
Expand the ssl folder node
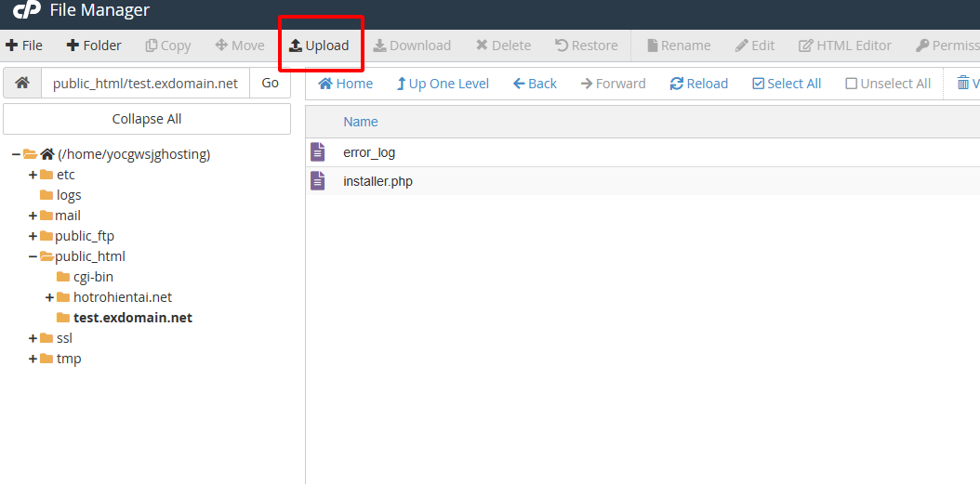(33, 338)
